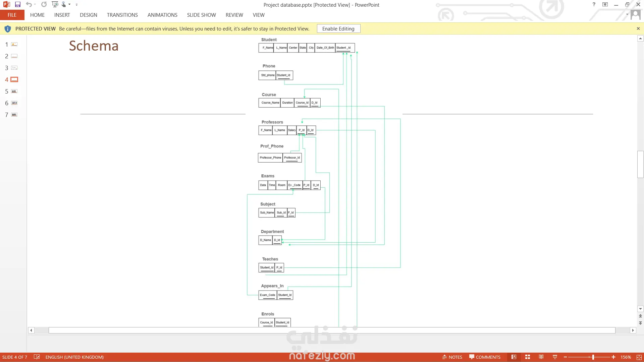
Task: Switch to Slide Sorter view
Action: click(x=528, y=357)
